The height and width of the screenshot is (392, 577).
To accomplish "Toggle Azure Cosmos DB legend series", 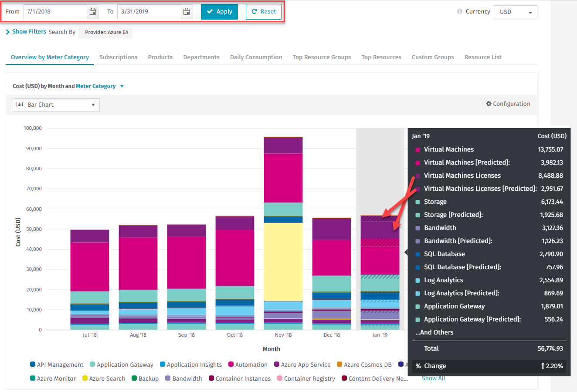I will [364, 365].
